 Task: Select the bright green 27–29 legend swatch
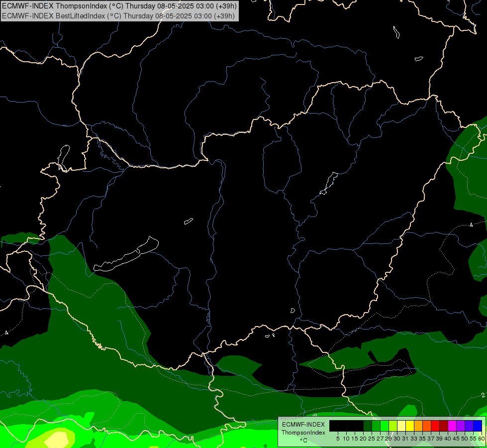coord(385,426)
